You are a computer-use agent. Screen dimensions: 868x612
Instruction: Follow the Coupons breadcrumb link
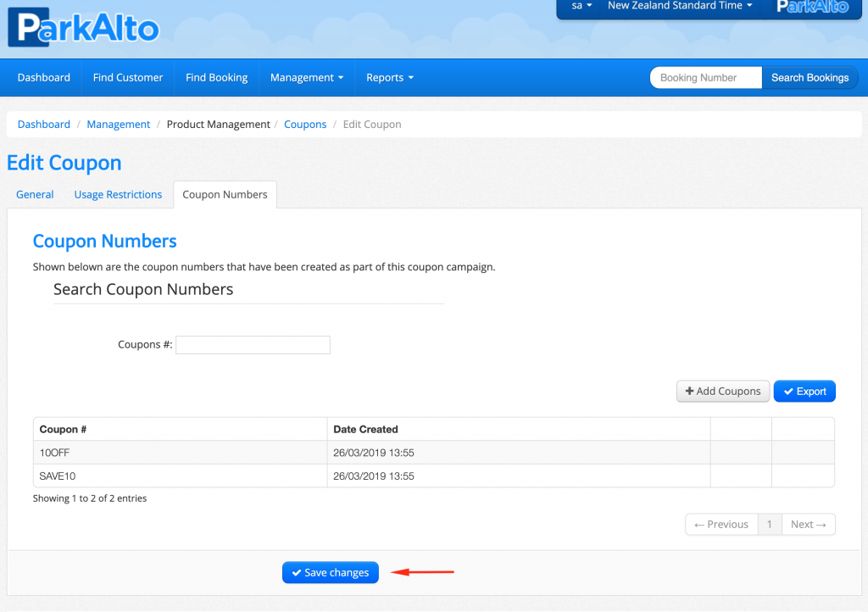(x=305, y=124)
